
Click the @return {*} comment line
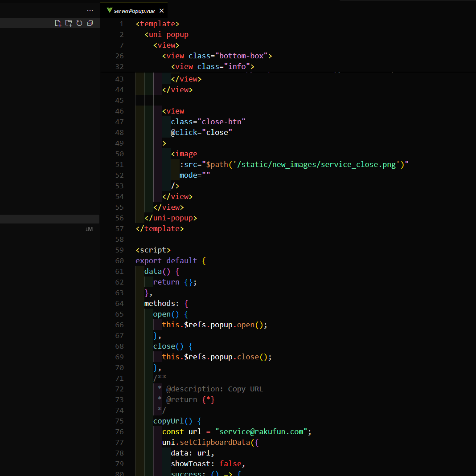186,400
